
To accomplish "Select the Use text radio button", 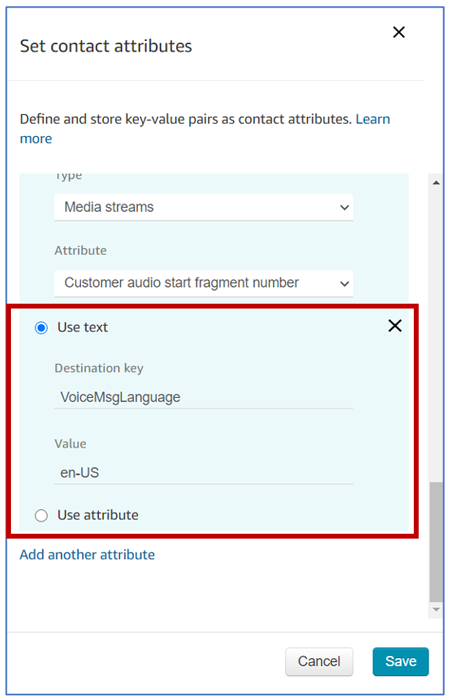I will point(41,328).
